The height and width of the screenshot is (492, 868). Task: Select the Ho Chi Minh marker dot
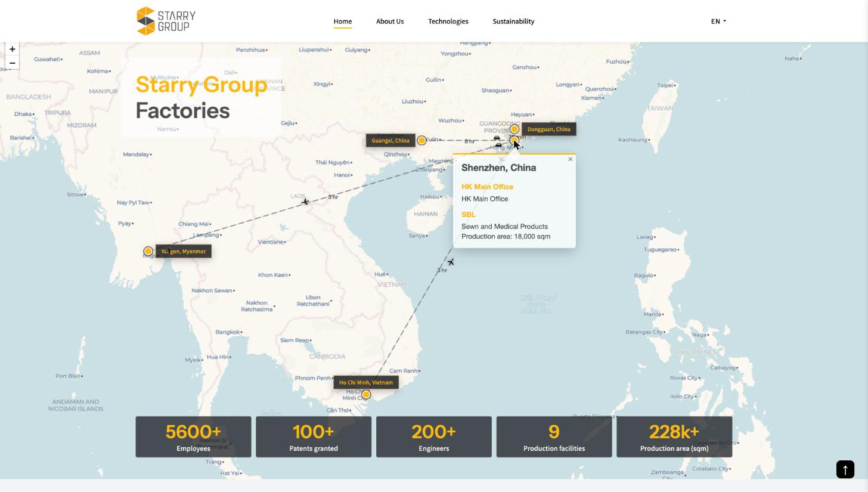pyautogui.click(x=366, y=394)
